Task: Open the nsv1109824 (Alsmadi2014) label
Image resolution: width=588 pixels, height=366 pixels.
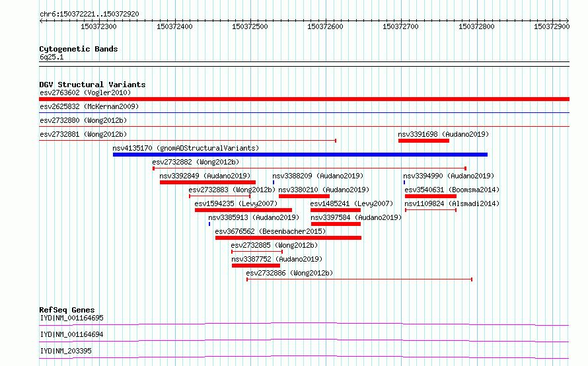Action: (x=452, y=203)
